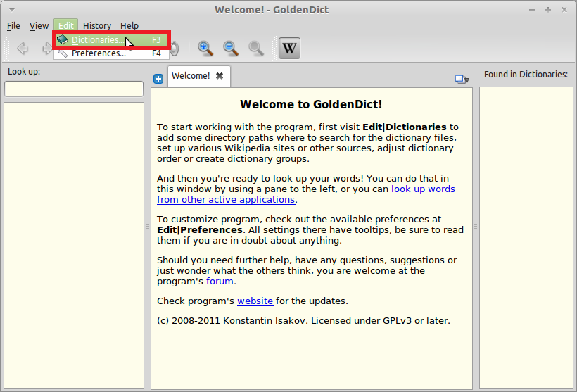577x392 pixels.
Task: Open the File menu
Action: coord(13,26)
